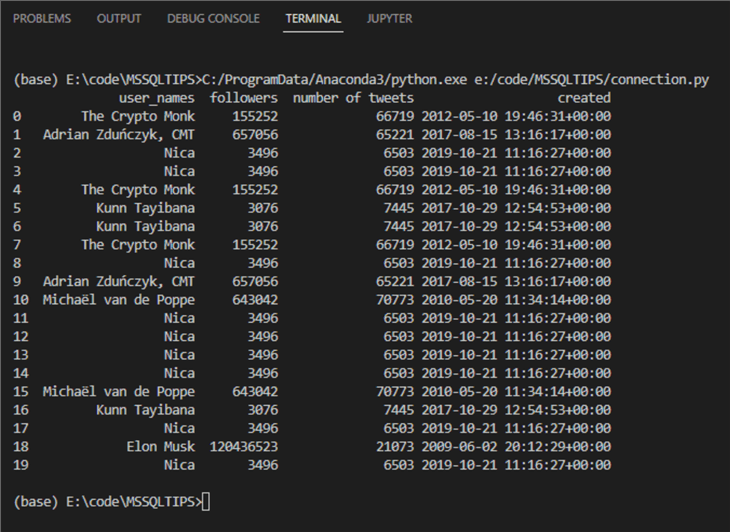Click the user_names column header
The width and height of the screenshot is (730, 532).
click(x=156, y=98)
